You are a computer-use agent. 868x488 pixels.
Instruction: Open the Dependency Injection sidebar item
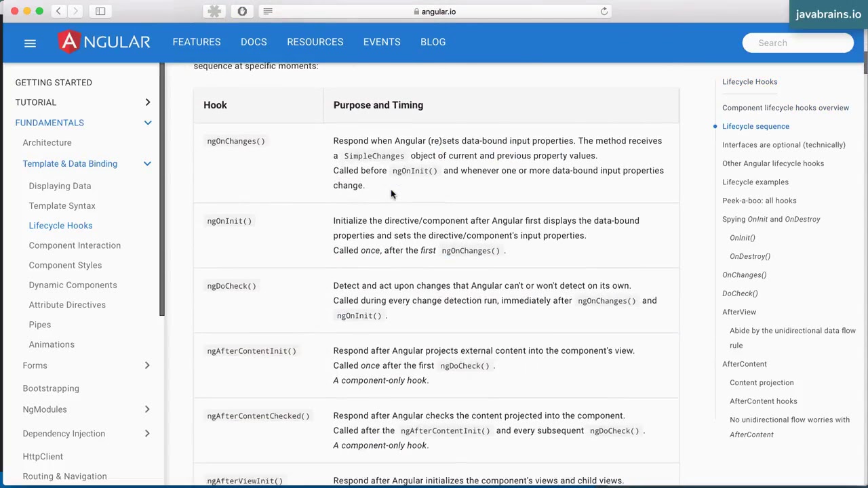tap(64, 434)
